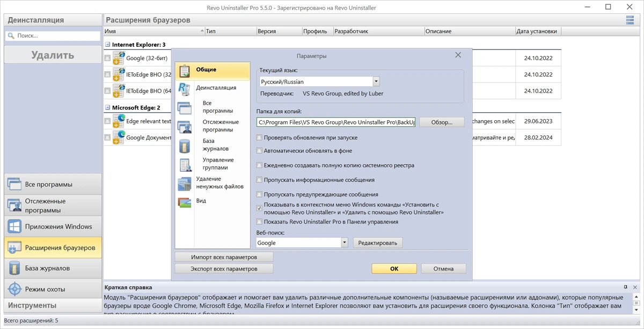This screenshot has height=329, width=644.
Task: Click the search magnifier icon
Action: pos(11,36)
